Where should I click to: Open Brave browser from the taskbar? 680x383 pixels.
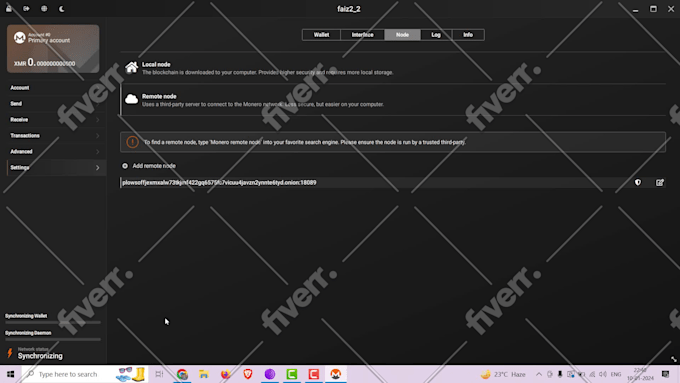tap(248, 374)
